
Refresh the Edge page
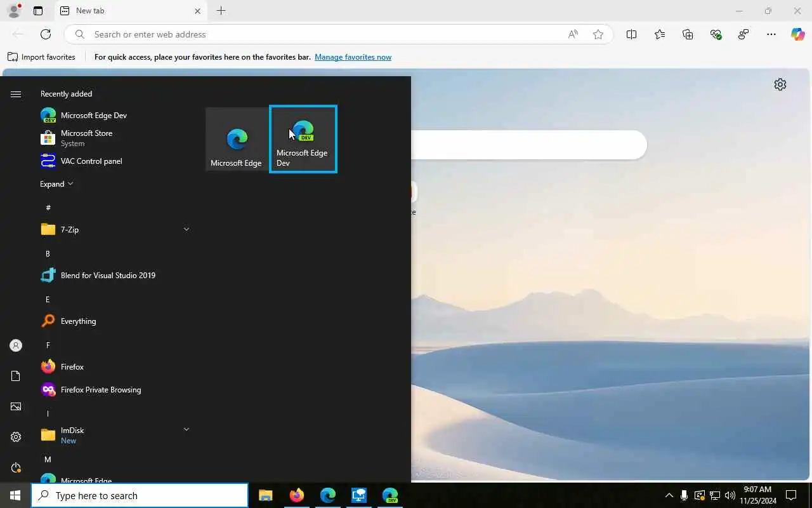pyautogui.click(x=46, y=34)
